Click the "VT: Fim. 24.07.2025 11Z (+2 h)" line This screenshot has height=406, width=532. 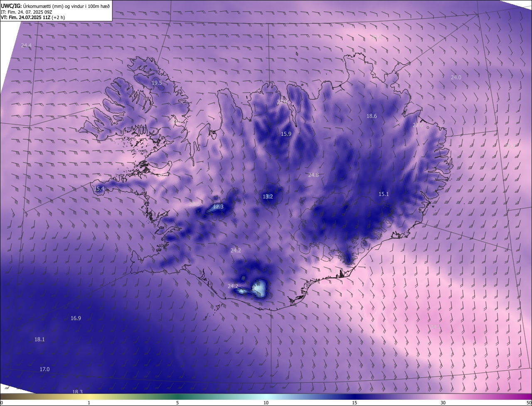point(33,17)
